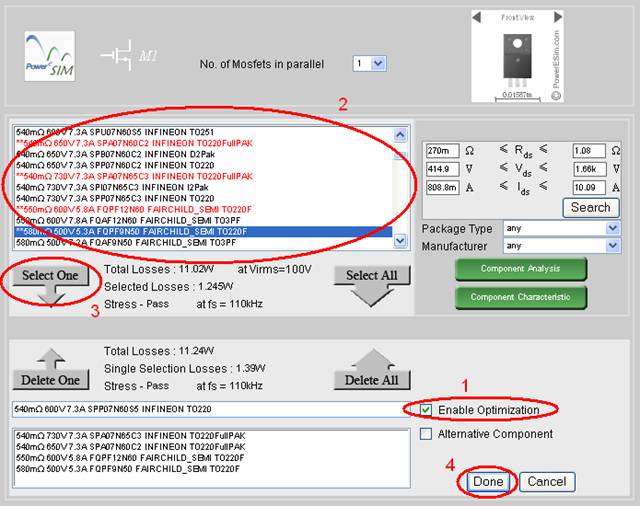
Task: Click the selected component field SPP07N60S5
Action: [210, 409]
